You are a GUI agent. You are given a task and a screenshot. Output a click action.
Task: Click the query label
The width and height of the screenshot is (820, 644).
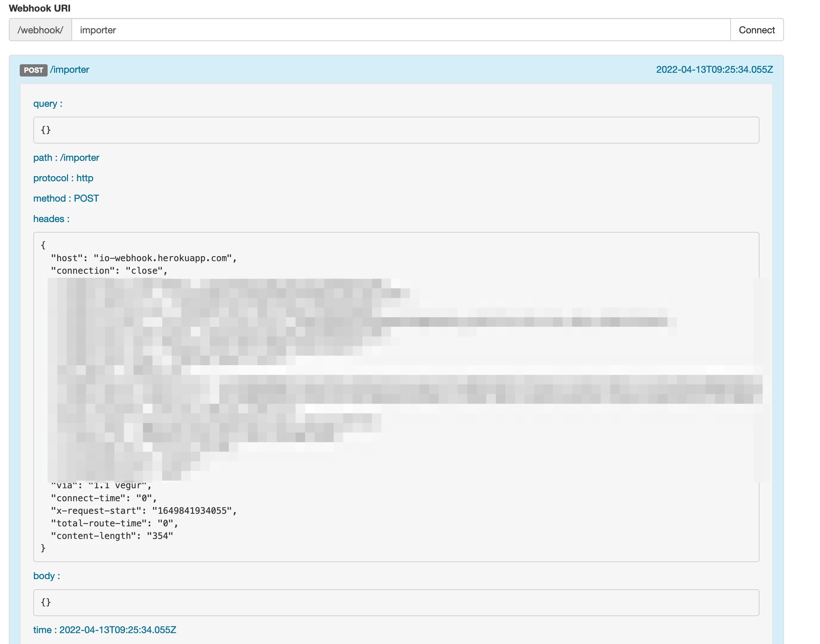[48, 104]
